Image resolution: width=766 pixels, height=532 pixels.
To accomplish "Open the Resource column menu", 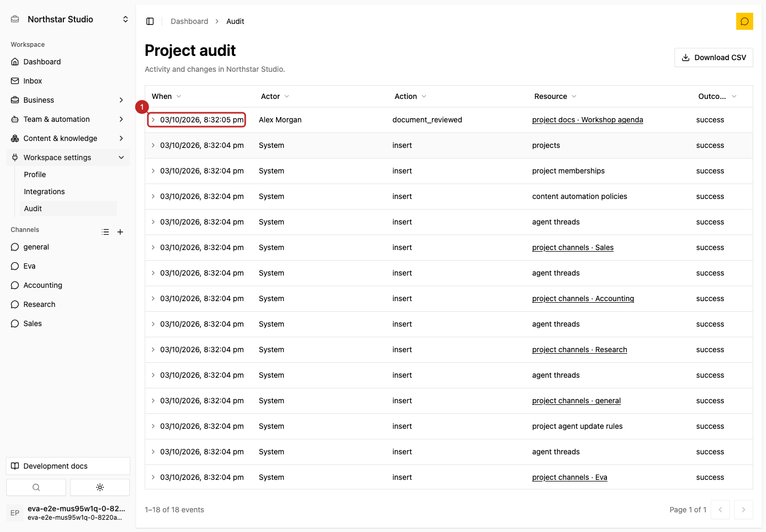I will 555,96.
